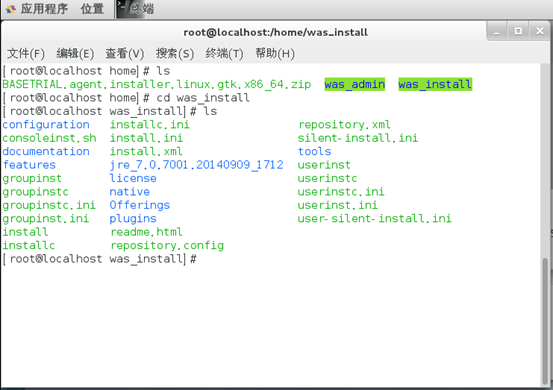Click the jre_7.0.7001.20140909_1712 directory name

click(196, 165)
